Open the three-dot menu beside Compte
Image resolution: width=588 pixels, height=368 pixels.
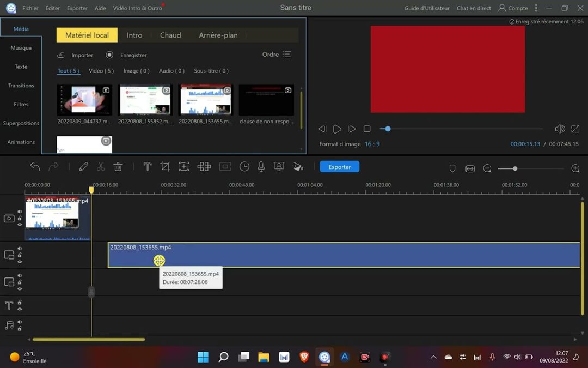(536, 8)
